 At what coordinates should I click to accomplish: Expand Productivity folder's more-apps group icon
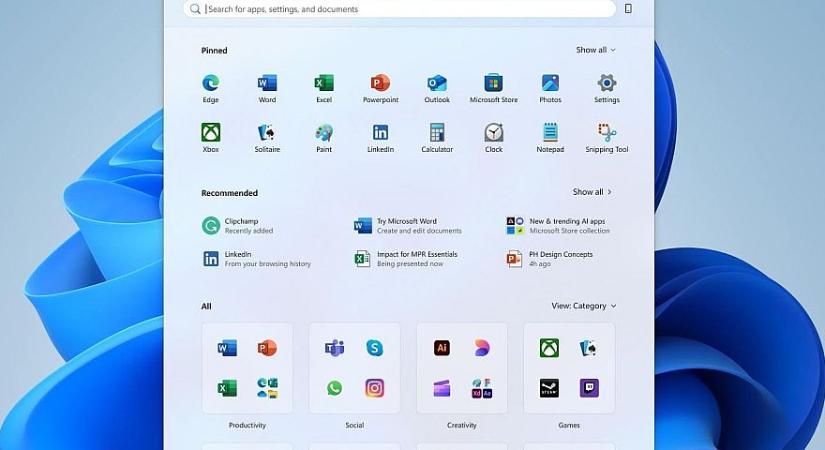click(x=267, y=388)
